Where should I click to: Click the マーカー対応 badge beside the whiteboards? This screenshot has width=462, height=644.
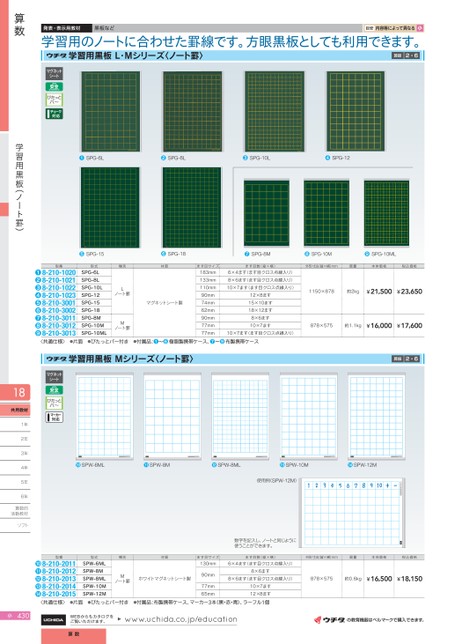tap(54, 417)
